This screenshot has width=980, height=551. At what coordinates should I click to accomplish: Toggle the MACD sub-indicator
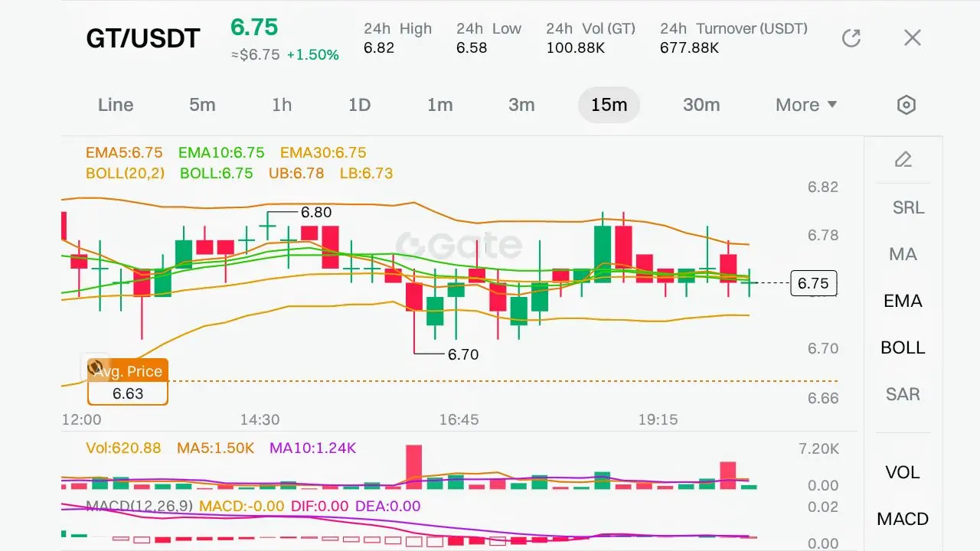[x=903, y=519]
